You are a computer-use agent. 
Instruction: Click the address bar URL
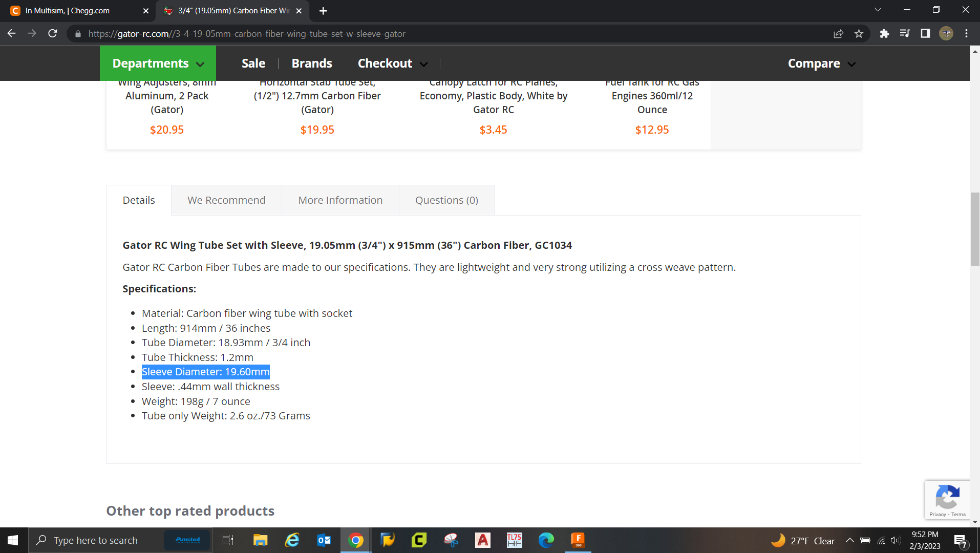coord(247,34)
